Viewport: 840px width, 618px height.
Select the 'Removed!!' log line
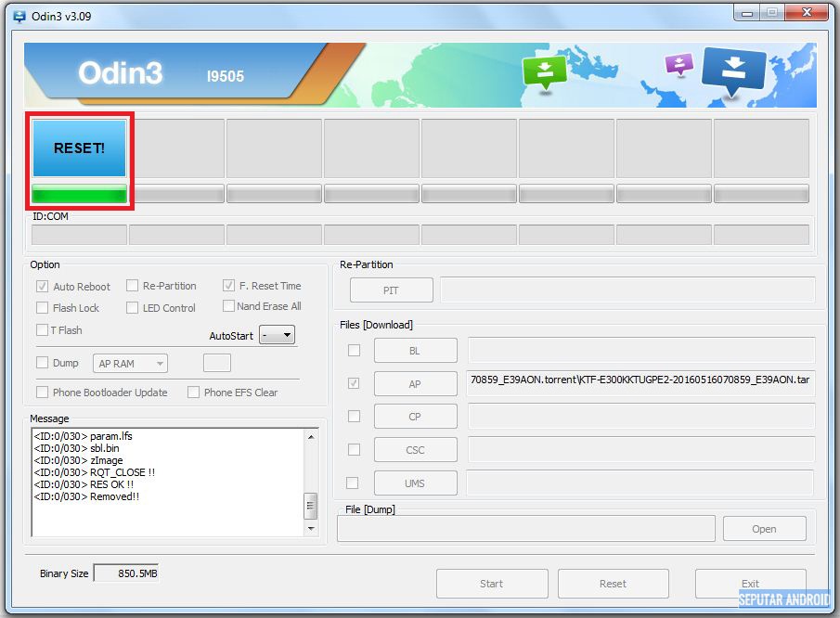click(x=86, y=496)
